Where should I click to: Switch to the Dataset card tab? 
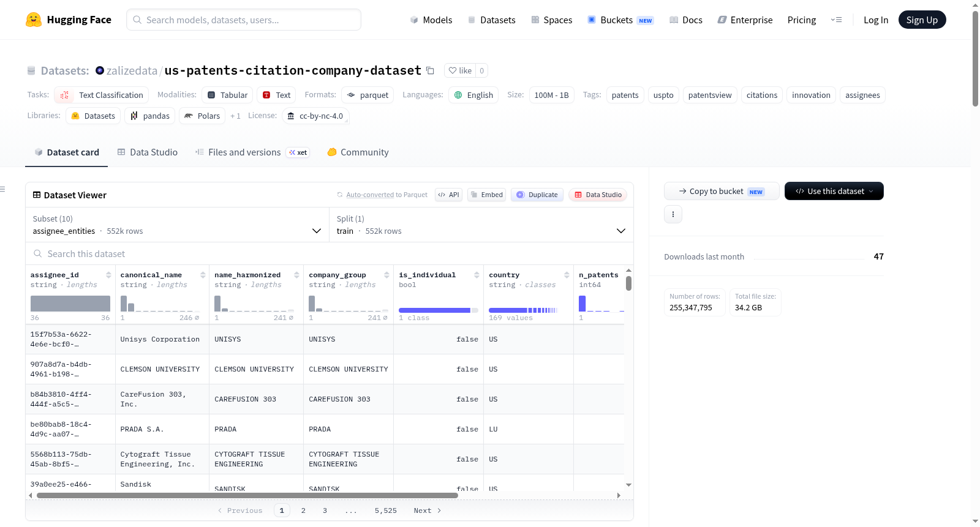[x=66, y=152]
